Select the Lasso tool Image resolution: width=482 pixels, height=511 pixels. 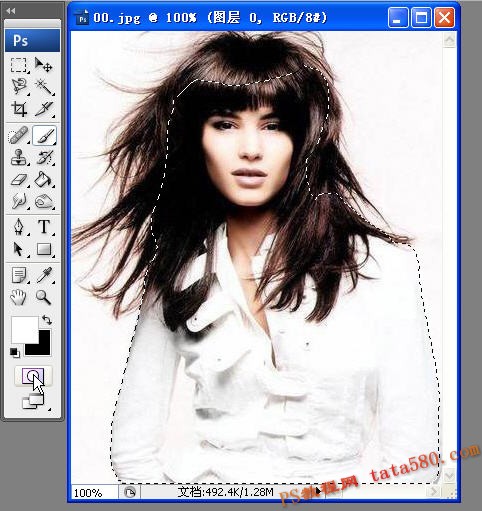click(x=19, y=86)
